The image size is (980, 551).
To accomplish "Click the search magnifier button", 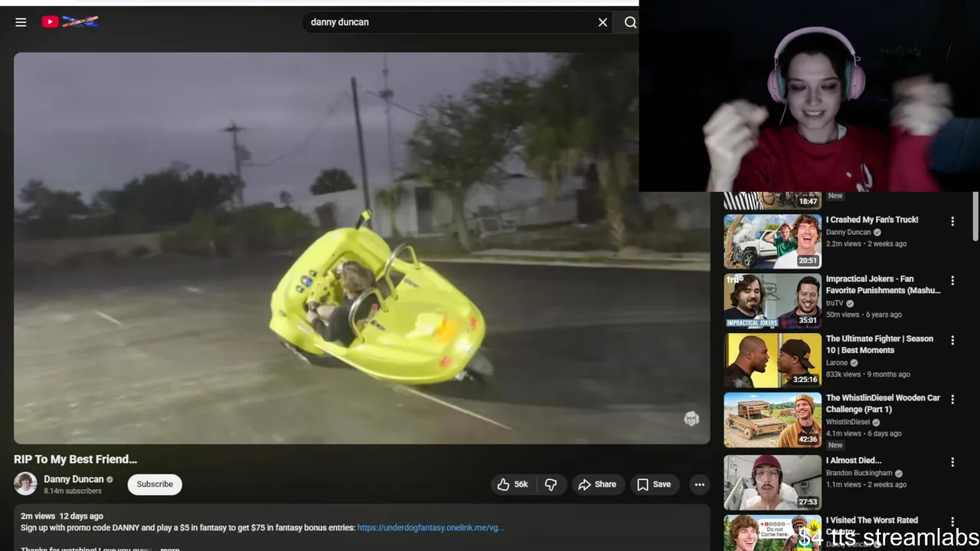I will point(630,22).
